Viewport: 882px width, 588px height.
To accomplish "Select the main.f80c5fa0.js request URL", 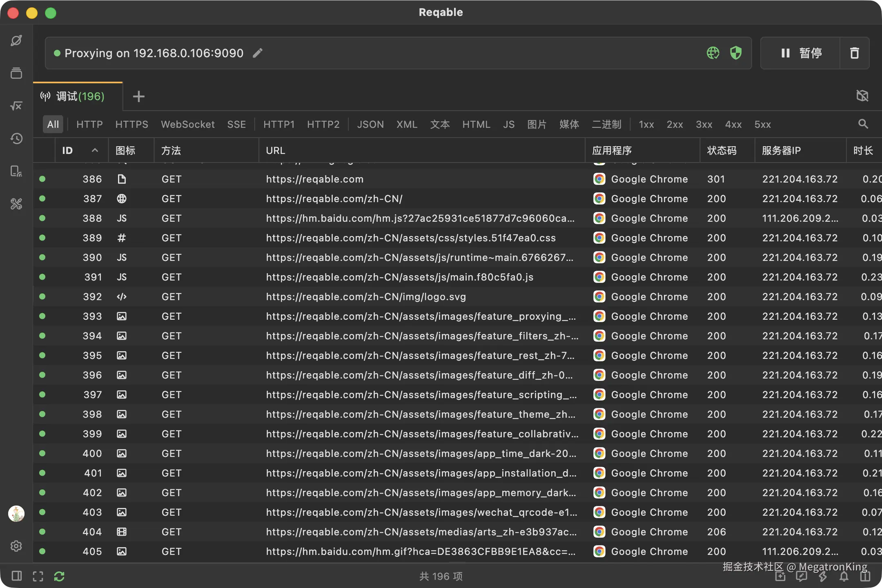I will 400,277.
